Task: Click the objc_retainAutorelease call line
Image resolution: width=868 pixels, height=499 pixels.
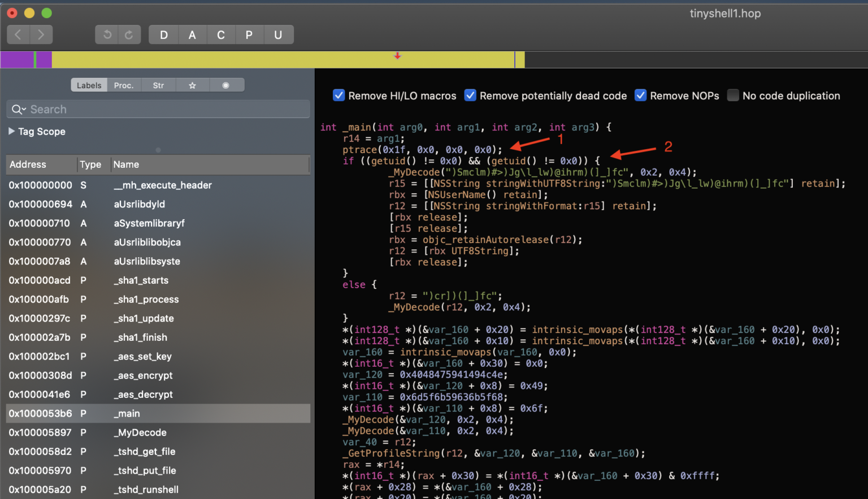Action: tap(486, 240)
